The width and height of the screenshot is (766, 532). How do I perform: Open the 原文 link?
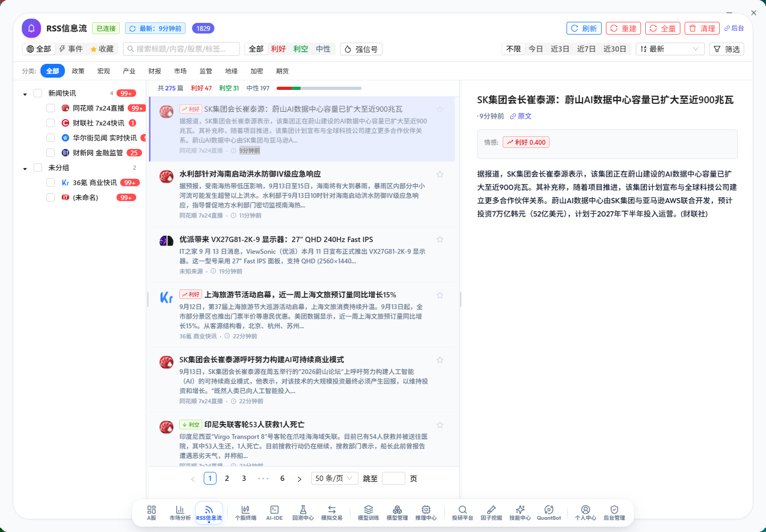(521, 116)
